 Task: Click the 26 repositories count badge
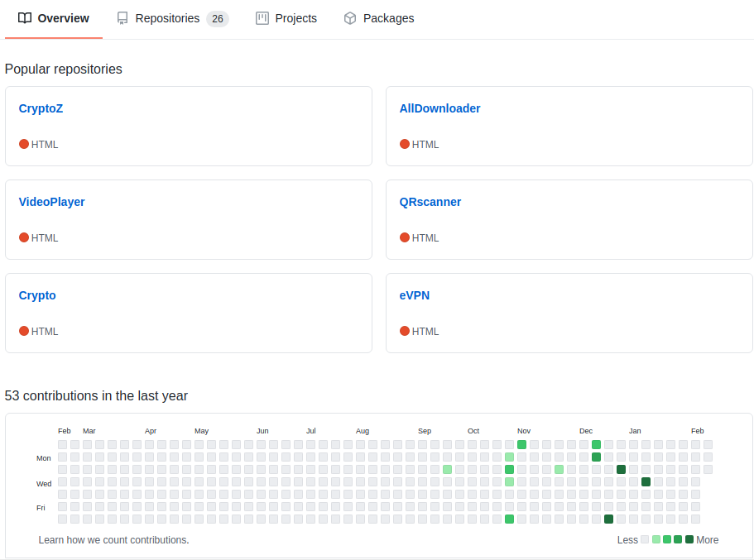click(x=218, y=19)
